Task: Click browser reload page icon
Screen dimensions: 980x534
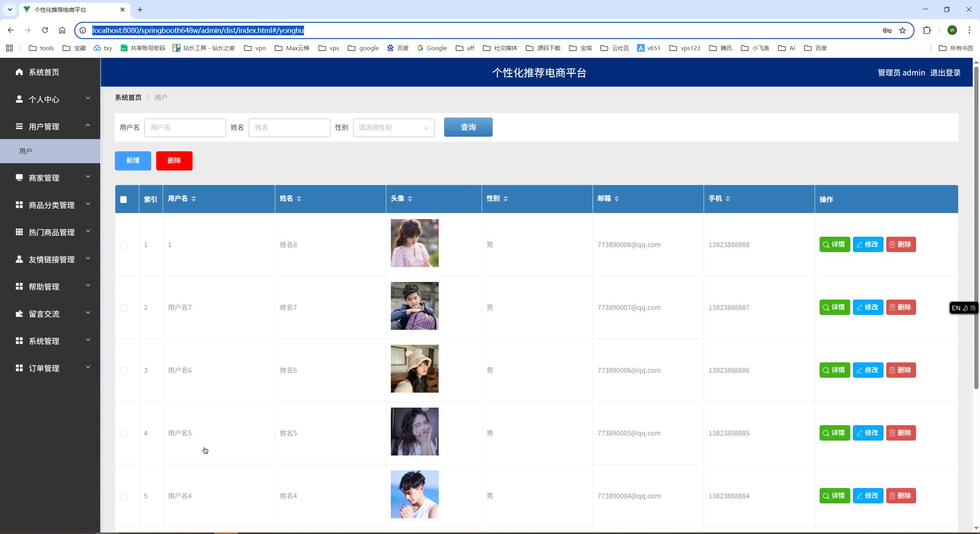Action: pos(45,30)
